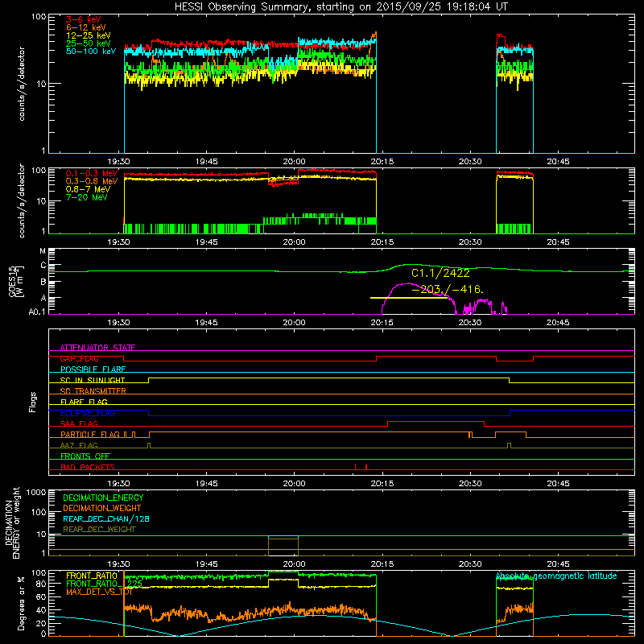Click the magenta GOES curve peak near 20:20
The width and height of the screenshot is (644, 644).
pos(407,283)
